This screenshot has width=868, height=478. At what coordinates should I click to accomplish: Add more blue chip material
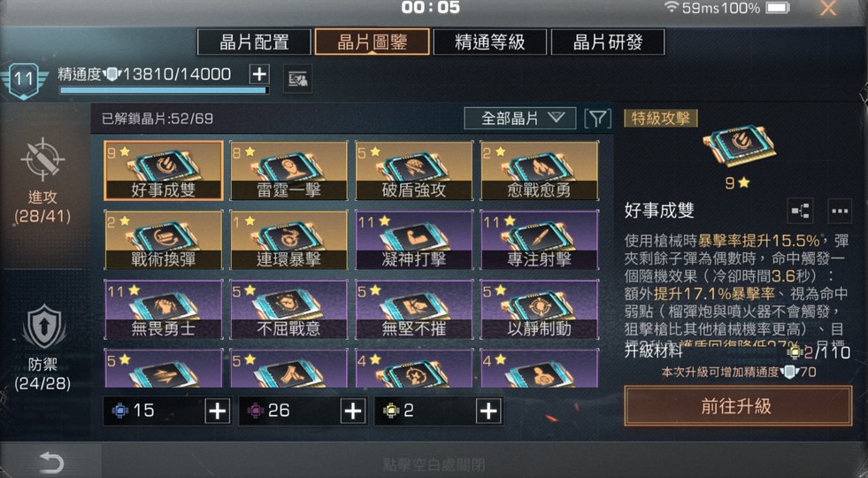[x=217, y=411]
